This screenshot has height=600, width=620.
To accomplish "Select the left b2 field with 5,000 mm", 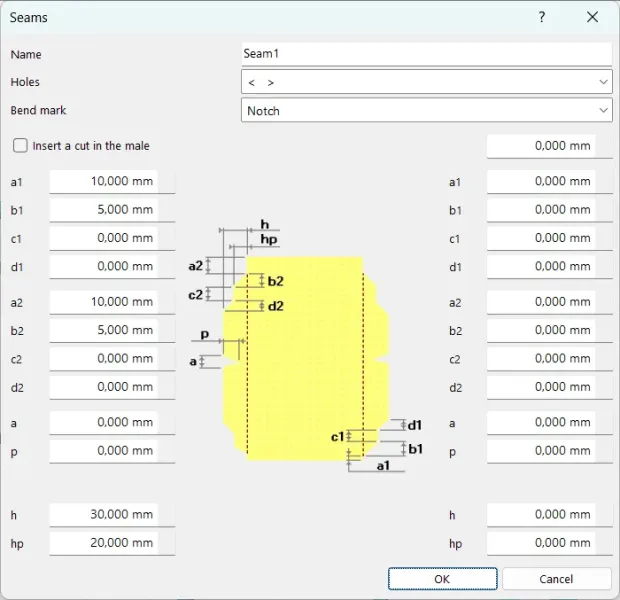I will 112,330.
